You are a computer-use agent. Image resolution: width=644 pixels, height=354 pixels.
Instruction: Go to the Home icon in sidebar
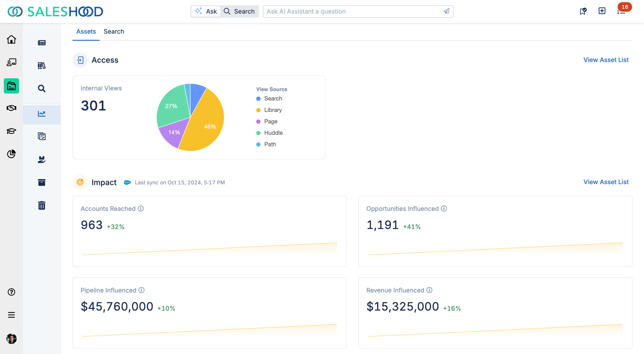click(x=11, y=40)
